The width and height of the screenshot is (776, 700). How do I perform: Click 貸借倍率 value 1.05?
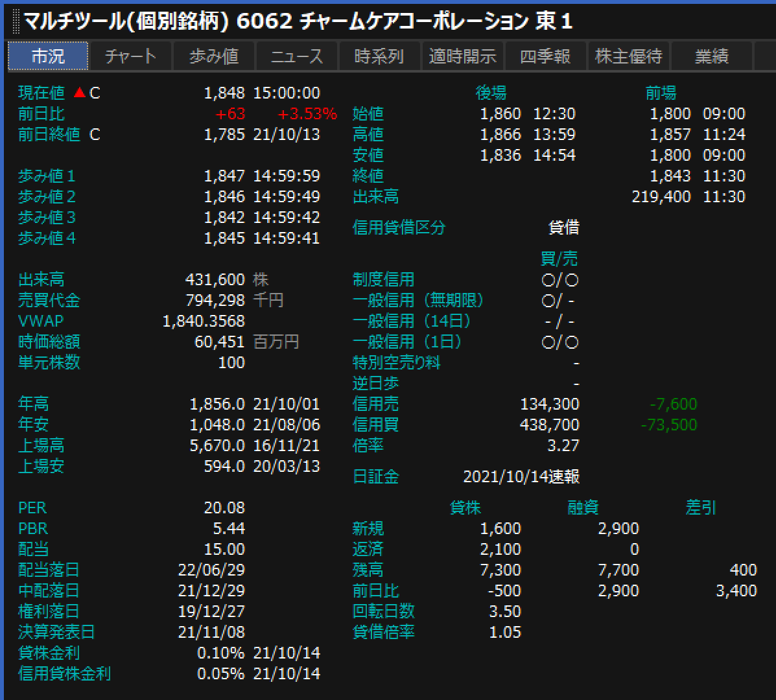(x=505, y=632)
